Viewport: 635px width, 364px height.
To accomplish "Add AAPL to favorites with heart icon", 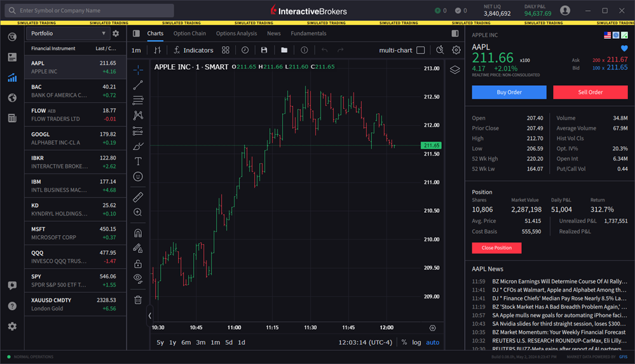I will click(624, 48).
